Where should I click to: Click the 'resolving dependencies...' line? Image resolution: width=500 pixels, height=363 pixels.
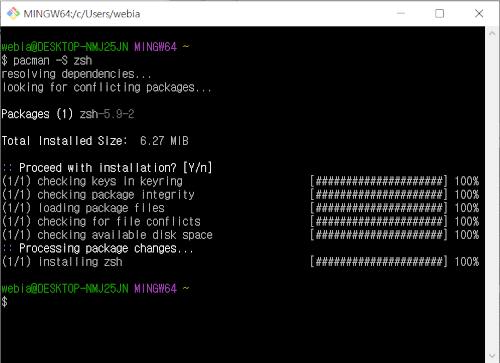click(76, 74)
